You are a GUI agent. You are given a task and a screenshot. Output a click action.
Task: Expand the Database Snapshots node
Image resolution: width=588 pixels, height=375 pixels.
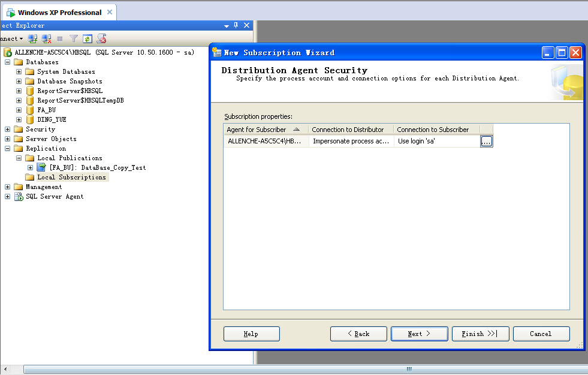(x=19, y=81)
